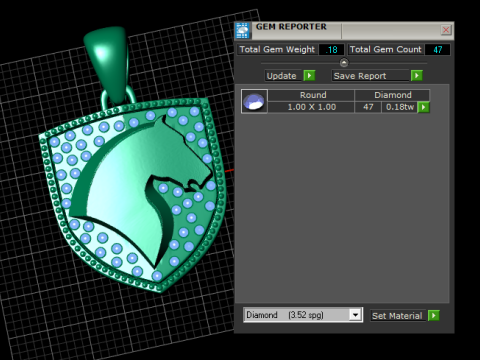The width and height of the screenshot is (480, 360).
Task: Click the Diamond material cell in table
Action: coord(392,95)
